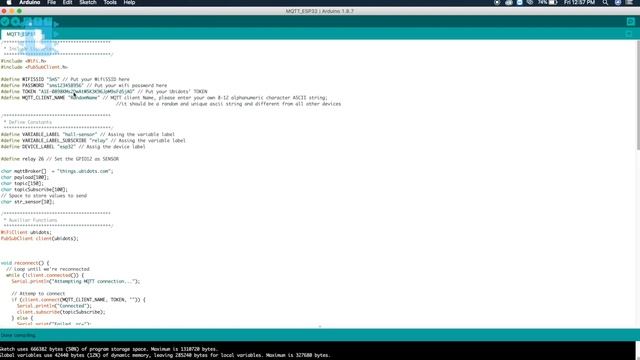The image size is (640, 360).
Task: Click the '#define DEVICE_LABEL "esp32"' line
Action: pos(73,147)
